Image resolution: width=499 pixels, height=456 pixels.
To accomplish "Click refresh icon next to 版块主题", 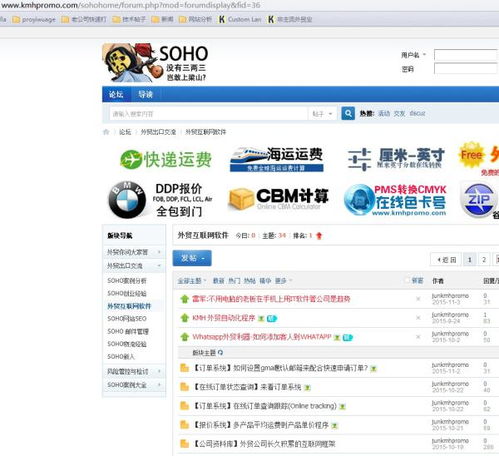I will [220, 352].
